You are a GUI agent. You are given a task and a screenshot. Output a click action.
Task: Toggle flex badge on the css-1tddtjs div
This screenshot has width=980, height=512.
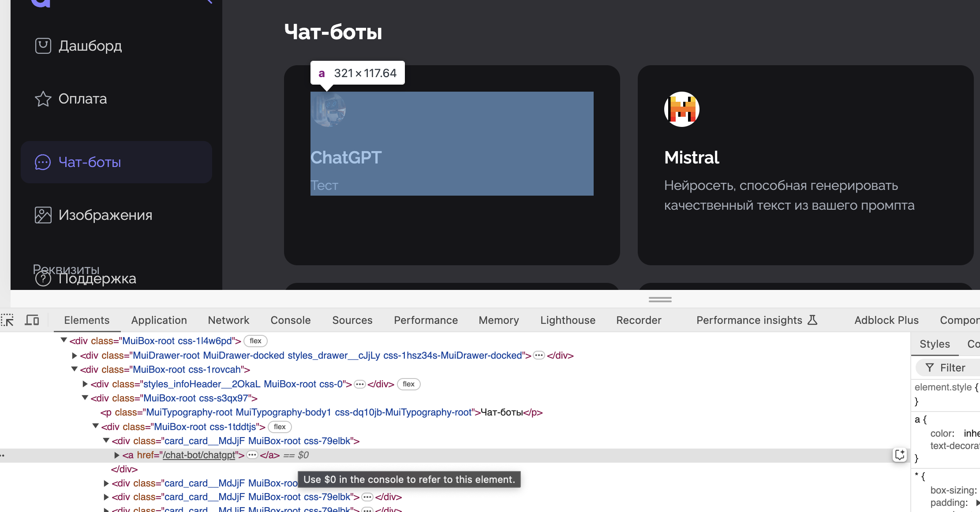(x=280, y=427)
